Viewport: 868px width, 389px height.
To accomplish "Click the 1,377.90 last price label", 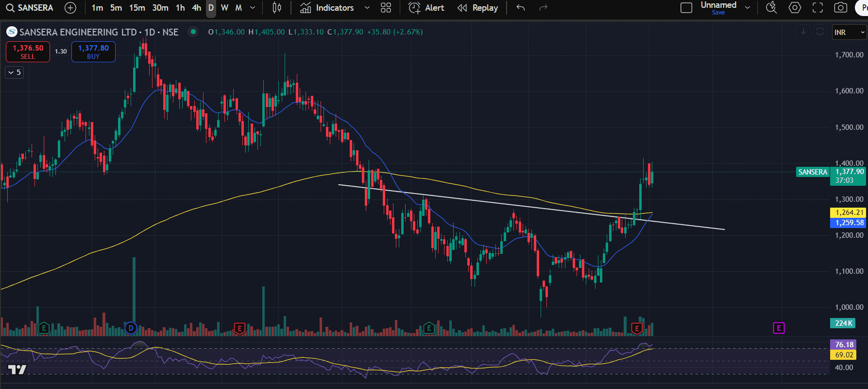I will click(x=849, y=172).
